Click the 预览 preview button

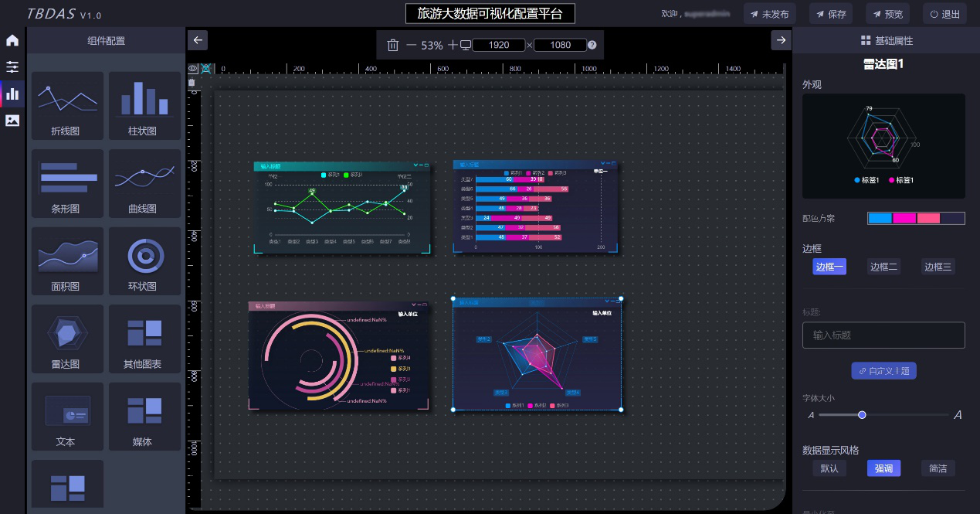pos(887,14)
